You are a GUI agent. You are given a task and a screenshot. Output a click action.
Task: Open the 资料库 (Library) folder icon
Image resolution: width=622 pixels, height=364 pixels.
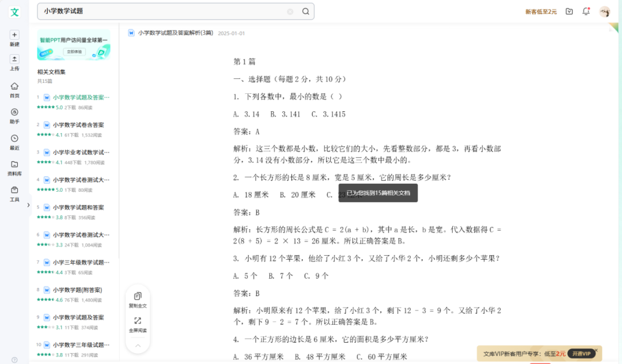pos(14,164)
